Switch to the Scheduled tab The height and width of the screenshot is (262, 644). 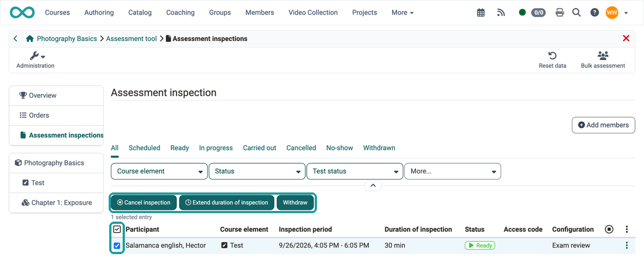coord(144,148)
